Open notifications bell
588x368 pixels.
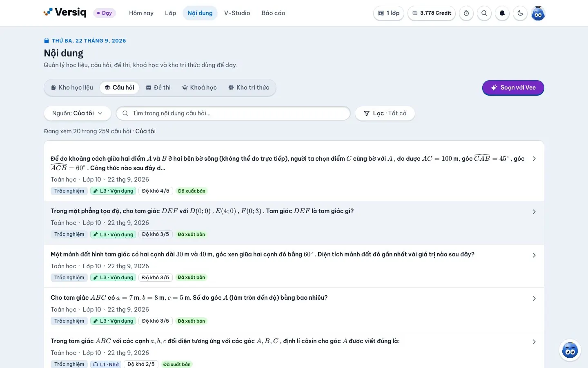tap(502, 13)
